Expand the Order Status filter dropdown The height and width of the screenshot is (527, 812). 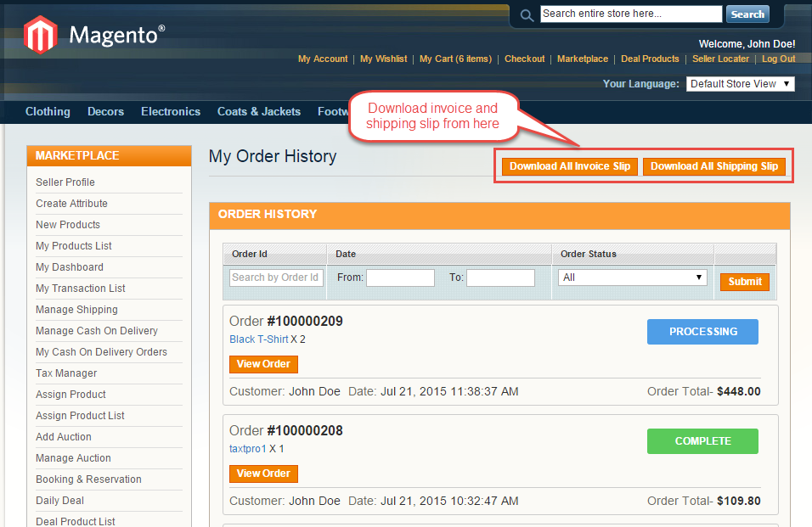(633, 278)
